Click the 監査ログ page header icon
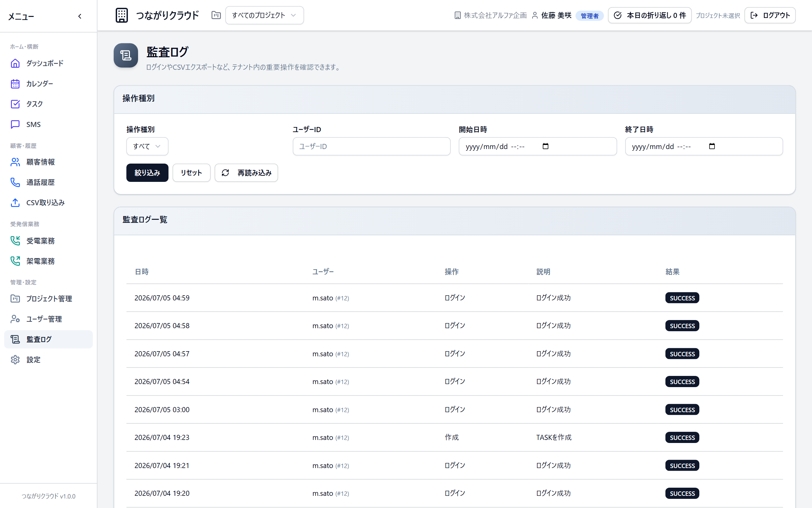Viewport: 812px width, 508px height. [126, 56]
